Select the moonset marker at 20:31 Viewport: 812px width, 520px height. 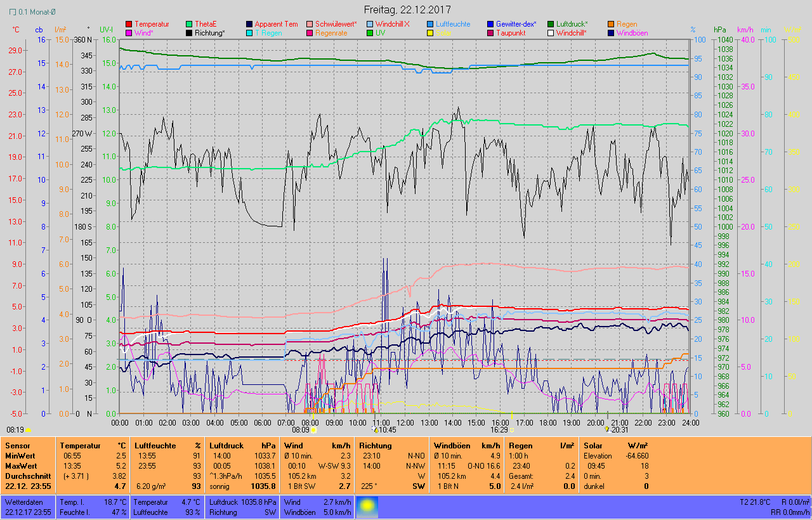point(606,430)
